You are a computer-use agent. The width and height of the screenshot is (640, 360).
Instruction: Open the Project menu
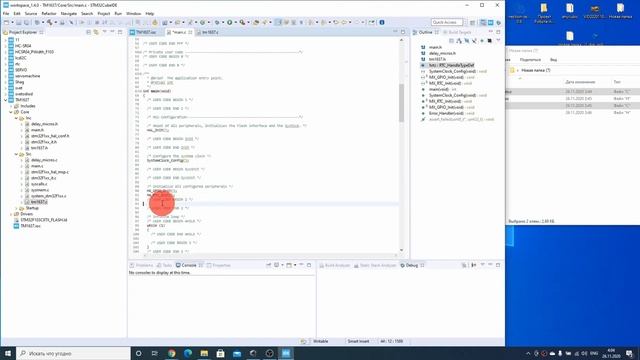(104, 13)
